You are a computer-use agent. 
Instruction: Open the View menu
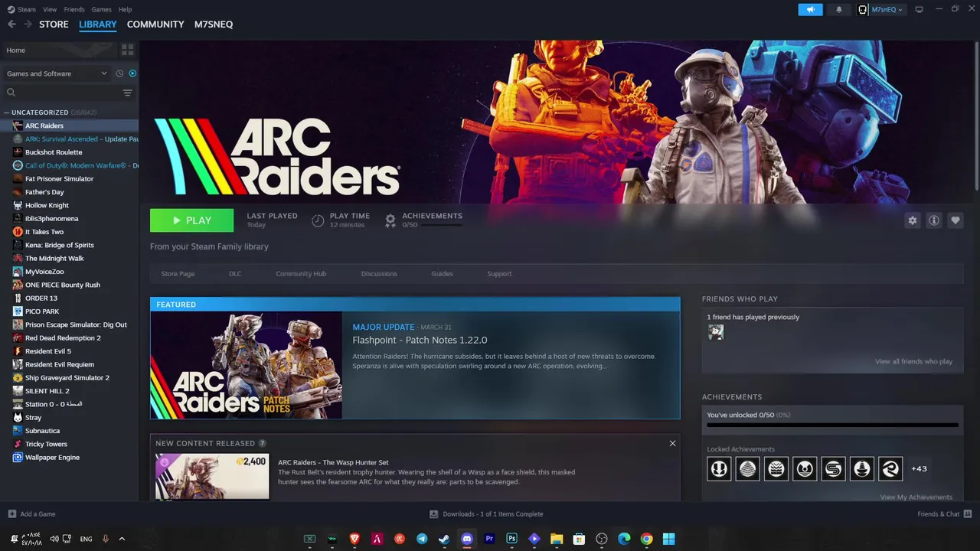click(50, 9)
